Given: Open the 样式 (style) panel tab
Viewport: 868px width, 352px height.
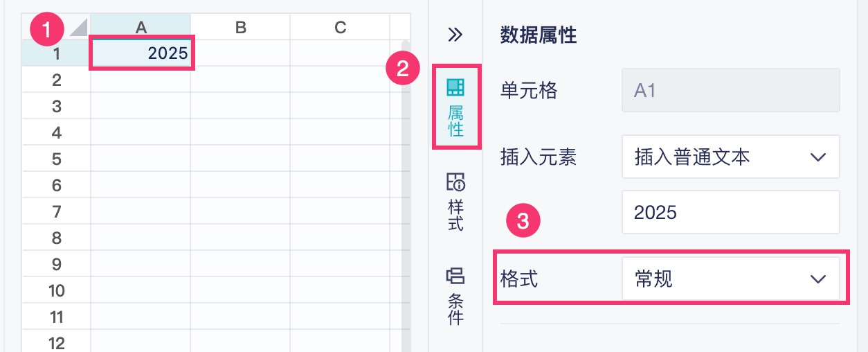Looking at the screenshot, I should tap(455, 201).
